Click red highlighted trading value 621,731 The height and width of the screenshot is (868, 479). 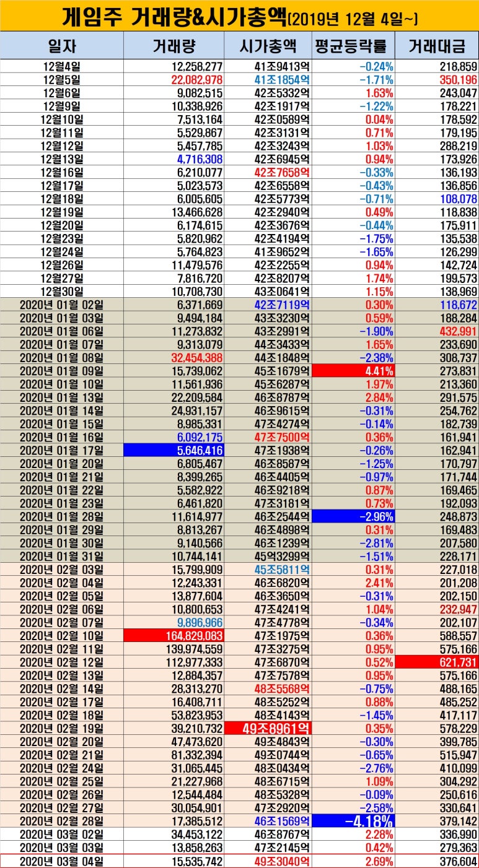click(x=437, y=662)
